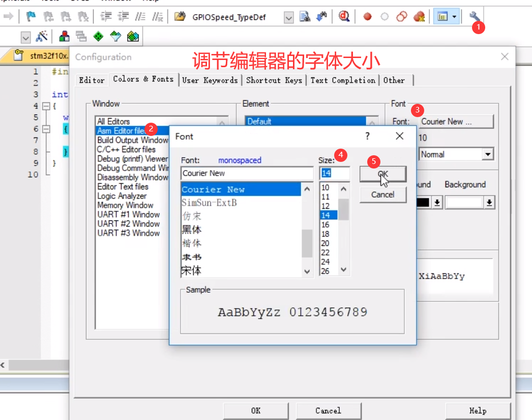Clear all bookmarks flag icon with X
Screen dimensions: 532x420
click(x=83, y=16)
